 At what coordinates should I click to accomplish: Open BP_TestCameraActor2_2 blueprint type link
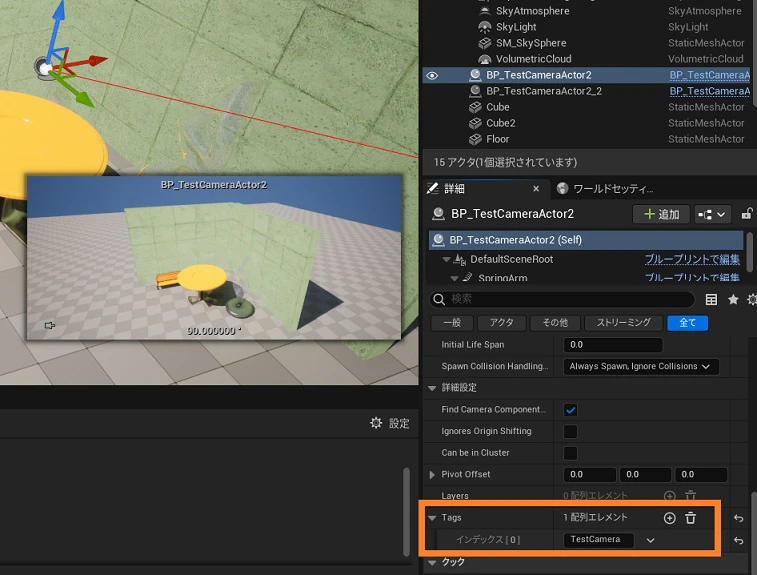tap(709, 91)
